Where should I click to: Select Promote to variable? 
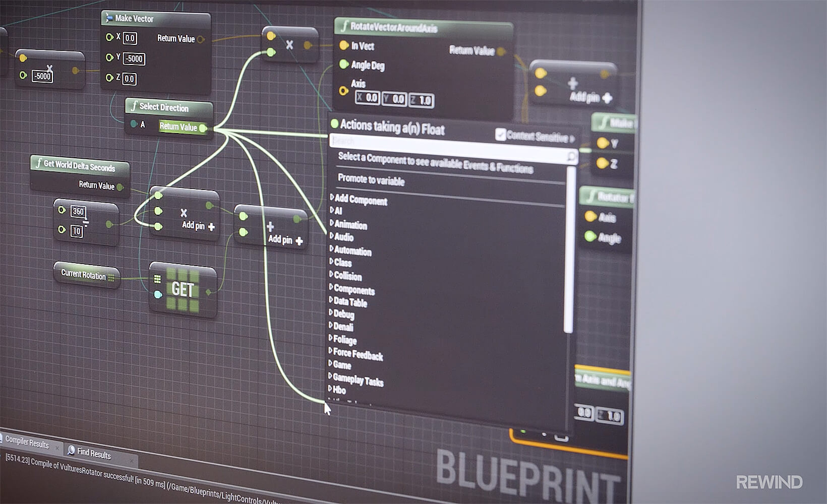click(x=371, y=179)
